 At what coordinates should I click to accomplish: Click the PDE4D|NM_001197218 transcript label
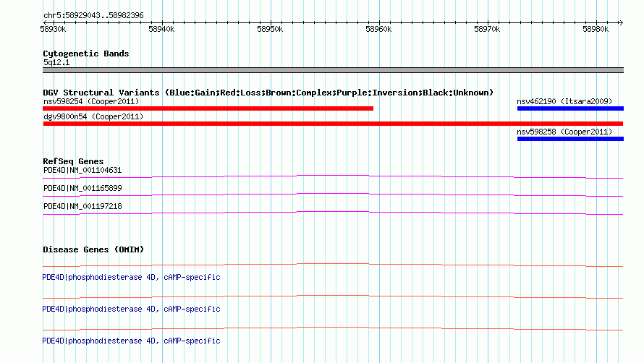click(82, 206)
